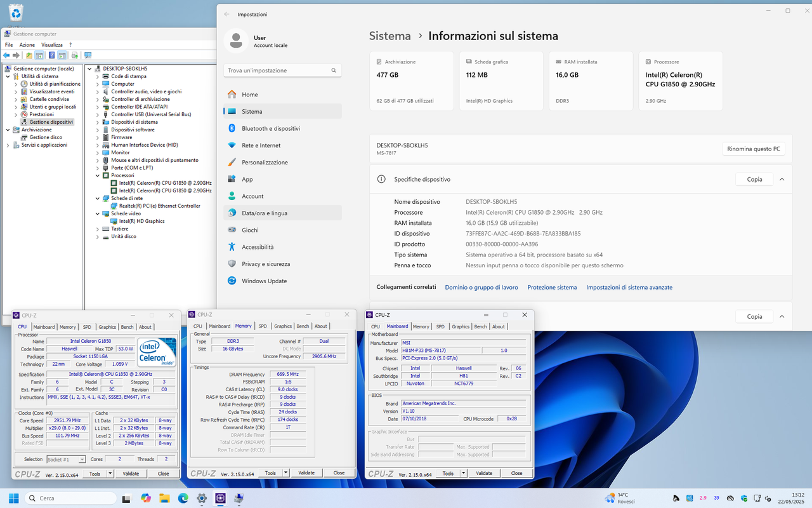812x508 pixels.
Task: Click Copia next to Specifiche dispositivo
Action: pos(754,179)
